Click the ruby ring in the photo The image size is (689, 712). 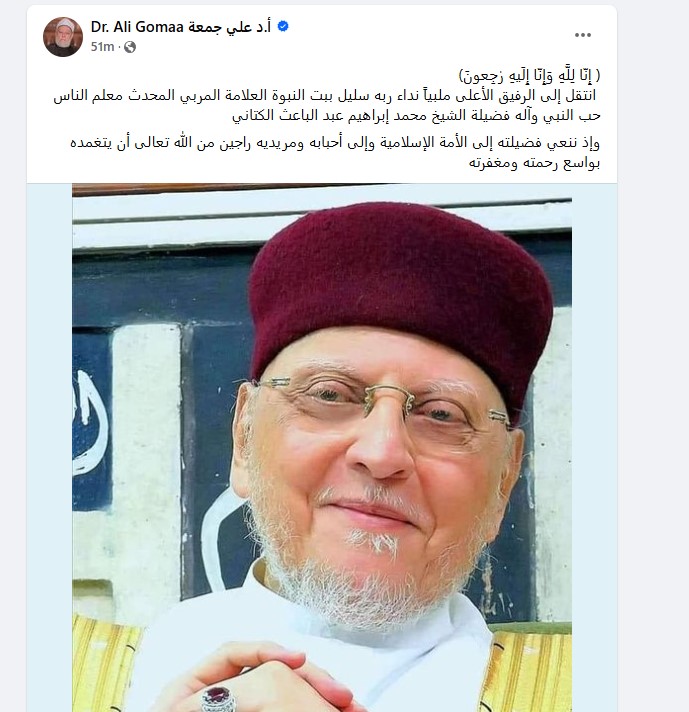pyautogui.click(x=218, y=698)
